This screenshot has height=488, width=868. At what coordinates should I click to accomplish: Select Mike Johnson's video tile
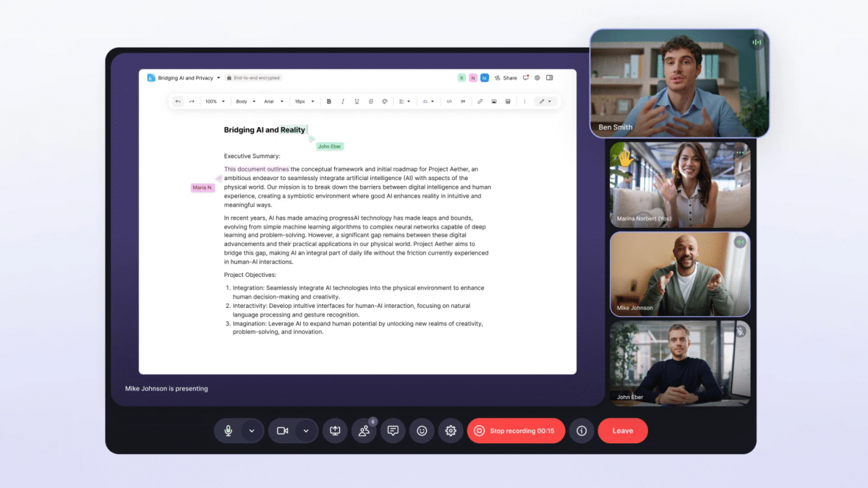(x=680, y=274)
